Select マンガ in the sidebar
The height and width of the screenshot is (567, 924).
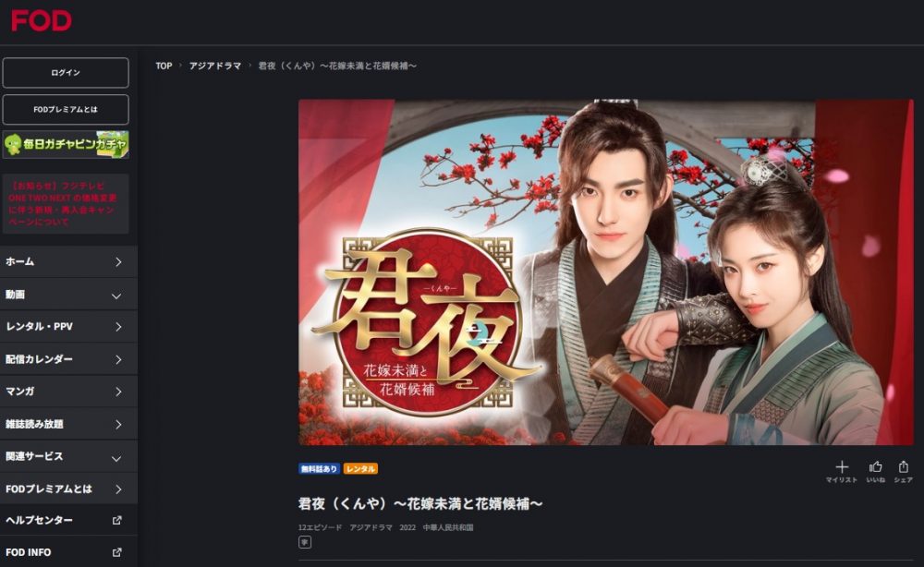coord(68,392)
